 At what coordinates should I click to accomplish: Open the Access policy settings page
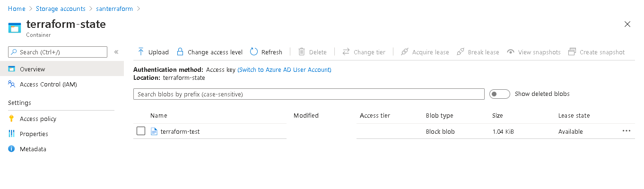38,119
